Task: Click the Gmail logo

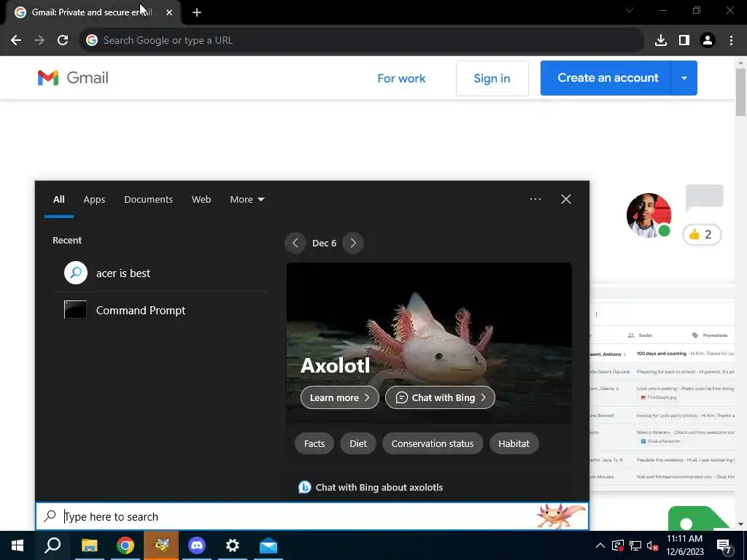Action: [x=73, y=77]
